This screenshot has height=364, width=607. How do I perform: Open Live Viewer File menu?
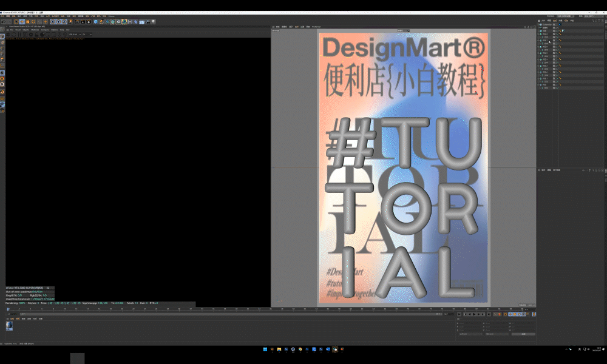pyautogui.click(x=12, y=30)
